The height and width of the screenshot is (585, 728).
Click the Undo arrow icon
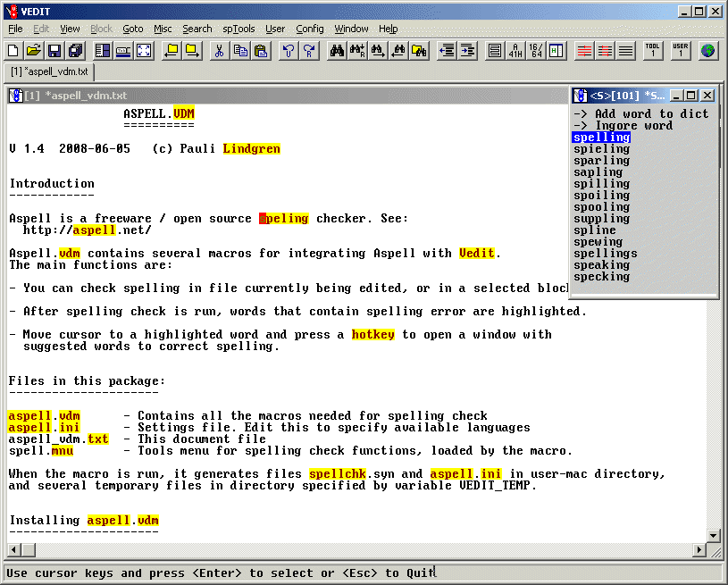[x=289, y=51]
